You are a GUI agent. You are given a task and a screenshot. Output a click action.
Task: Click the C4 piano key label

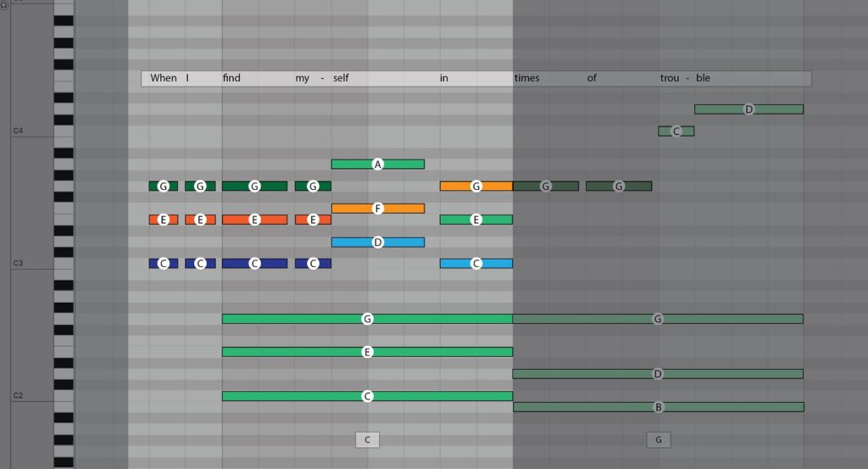[19, 131]
